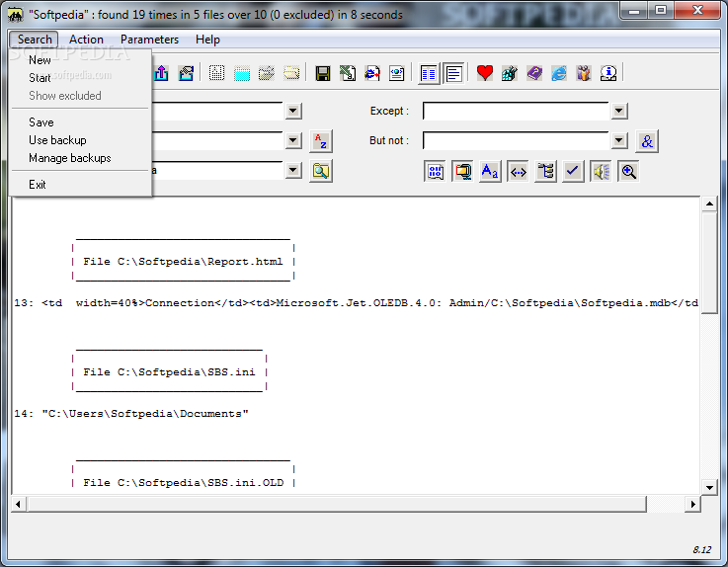Open the purple help book icon

click(x=534, y=73)
